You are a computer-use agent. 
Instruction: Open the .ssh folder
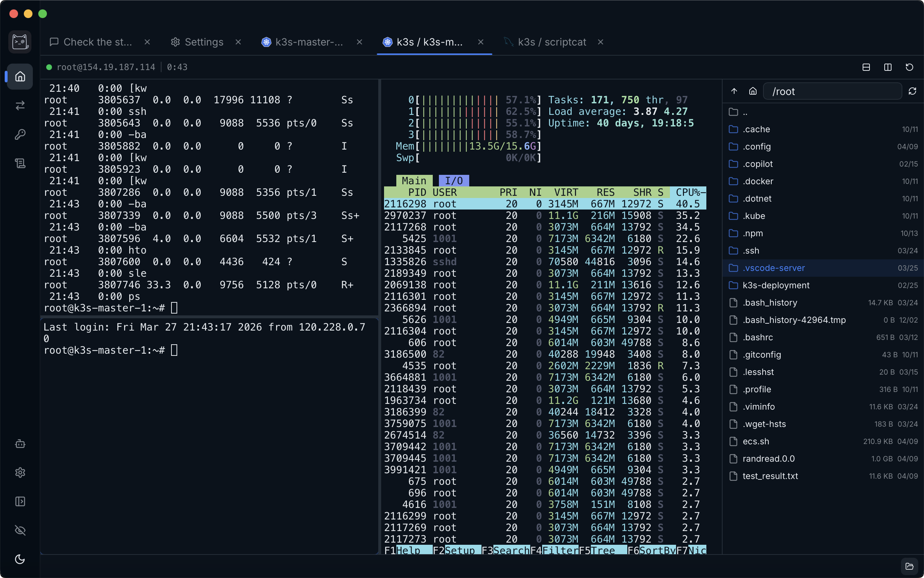tap(823, 251)
